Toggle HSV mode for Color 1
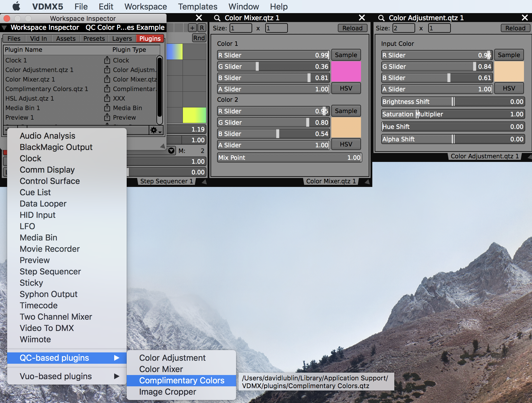532x403 pixels. 346,88
